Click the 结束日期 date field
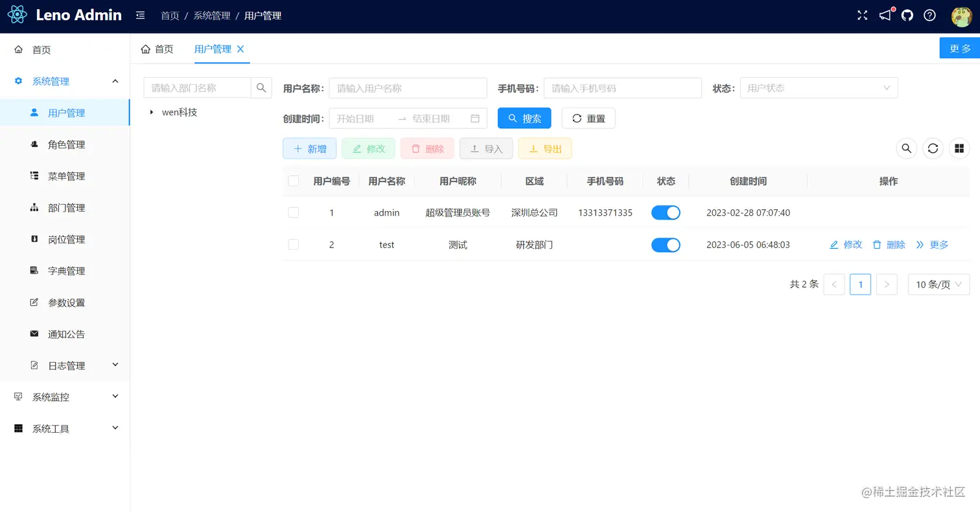Viewport: 980px width, 513px height. click(439, 119)
